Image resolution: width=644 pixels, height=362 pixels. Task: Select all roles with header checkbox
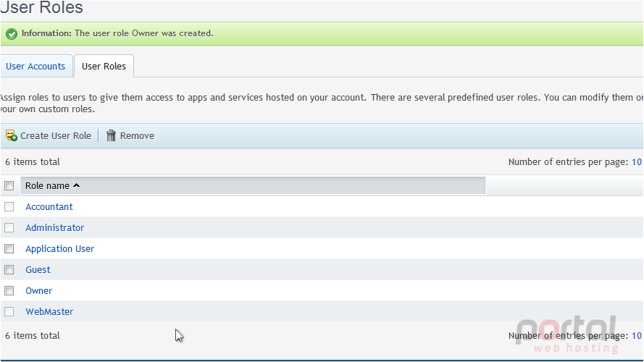[9, 185]
